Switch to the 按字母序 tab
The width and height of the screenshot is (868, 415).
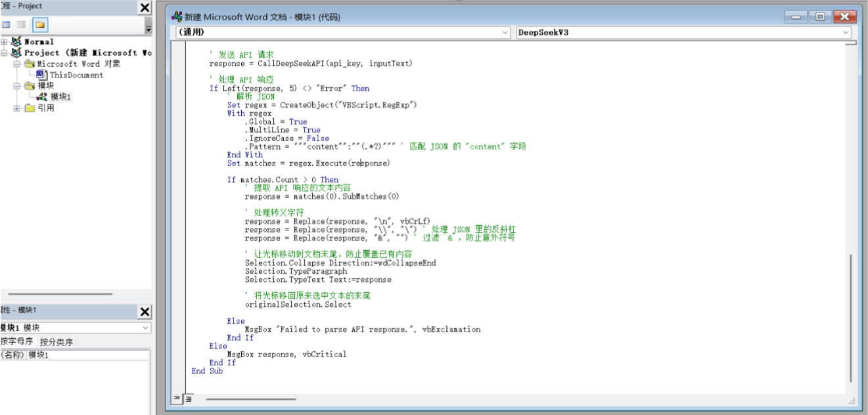coord(16,341)
